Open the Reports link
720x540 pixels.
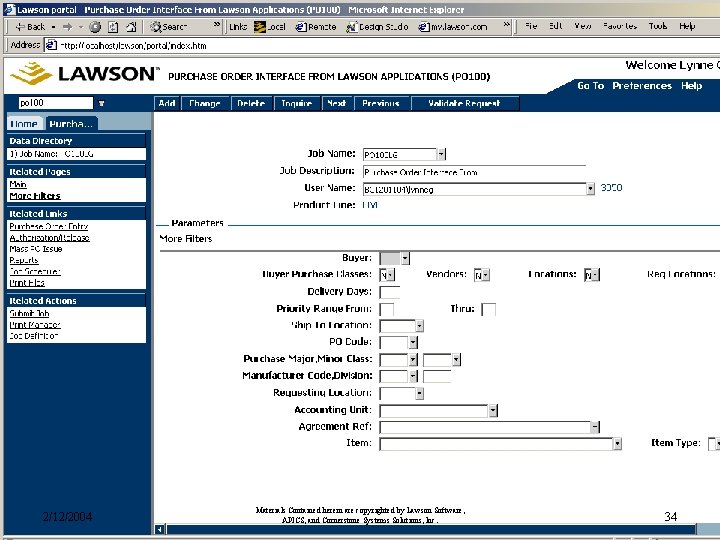pyautogui.click(x=24, y=260)
